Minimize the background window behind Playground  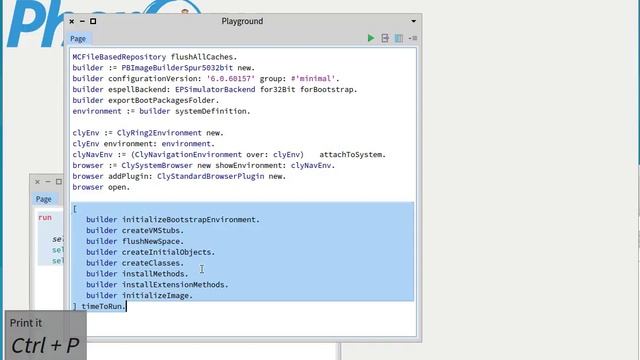pyautogui.click(x=48, y=182)
